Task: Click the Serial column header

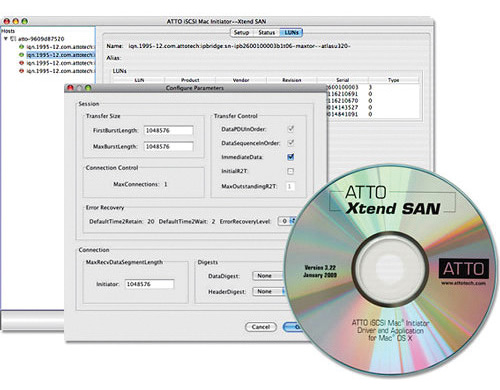Action: point(343,80)
